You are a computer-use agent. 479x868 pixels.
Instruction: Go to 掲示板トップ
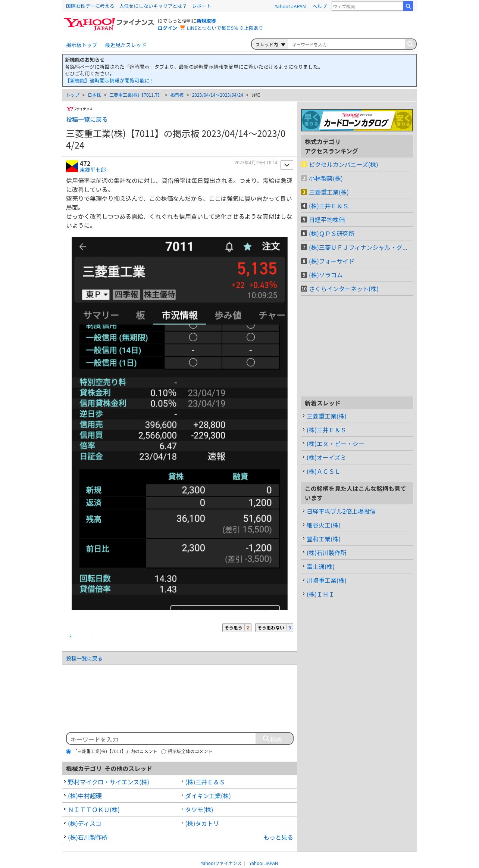pos(81,45)
